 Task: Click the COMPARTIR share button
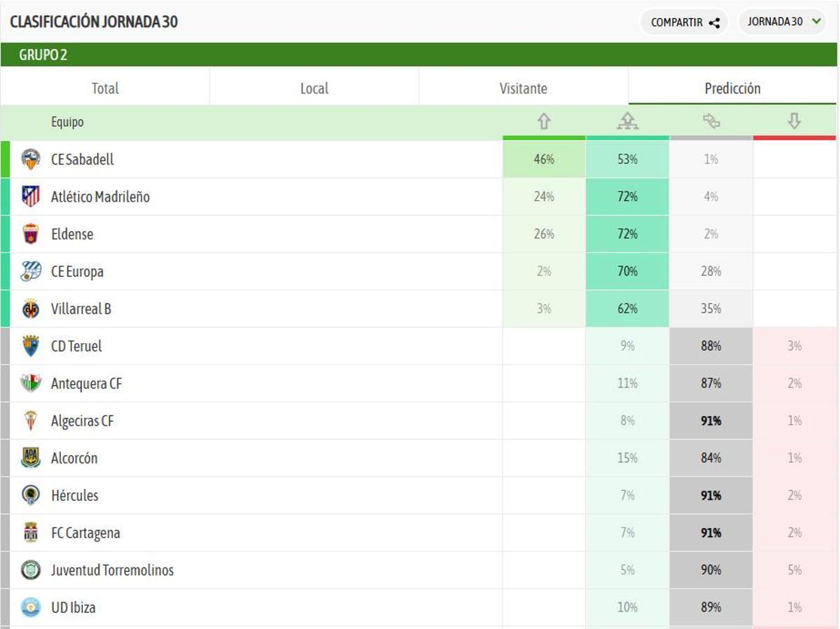[x=684, y=21]
